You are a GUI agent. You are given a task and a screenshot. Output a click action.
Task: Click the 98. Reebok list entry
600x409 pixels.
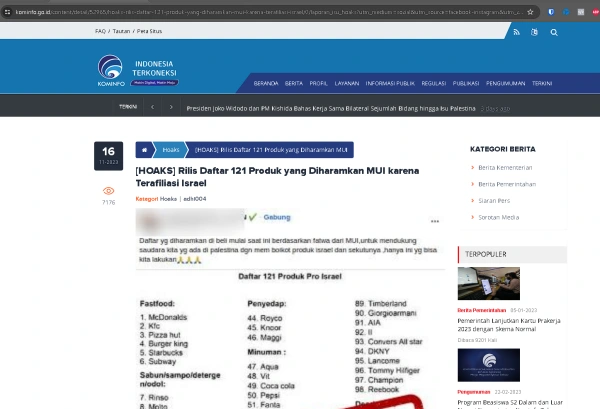click(x=377, y=389)
